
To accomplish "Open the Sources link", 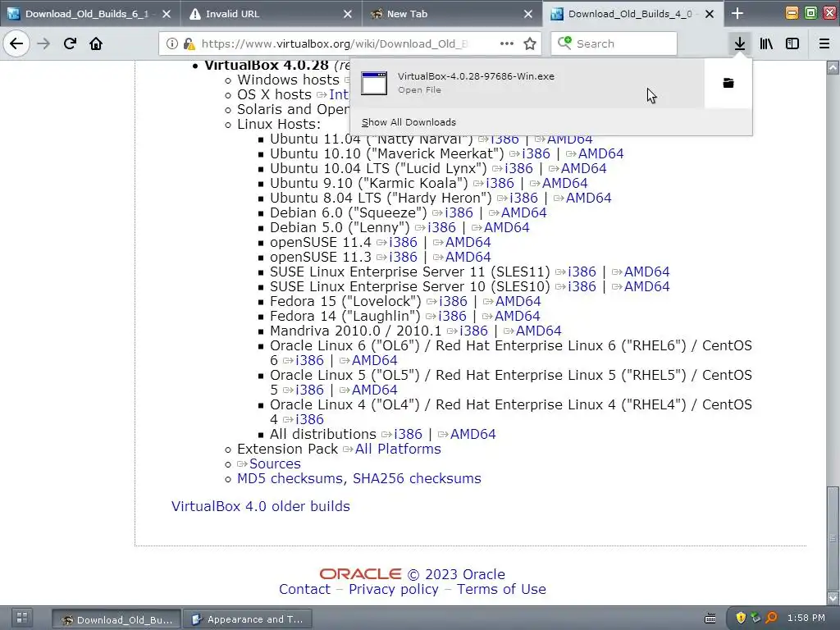I will pyautogui.click(x=275, y=464).
